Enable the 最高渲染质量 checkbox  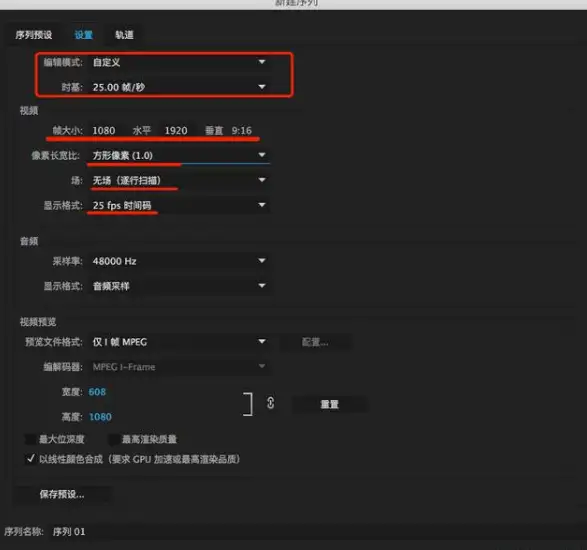(x=114, y=439)
